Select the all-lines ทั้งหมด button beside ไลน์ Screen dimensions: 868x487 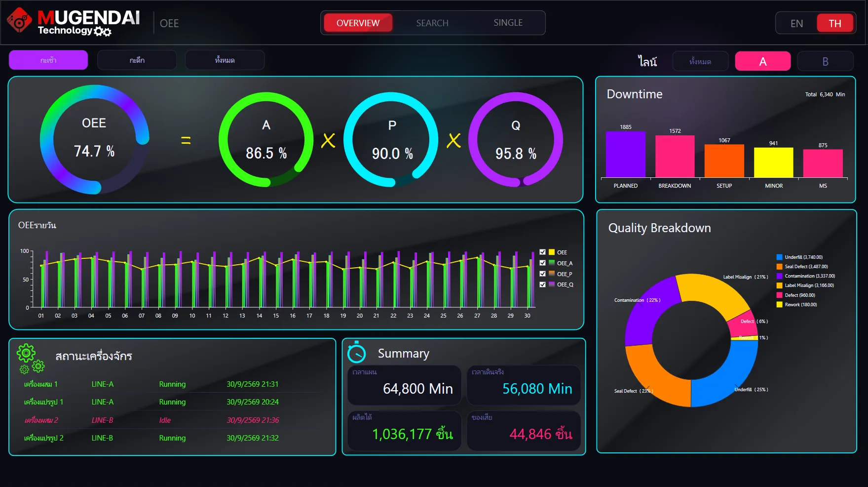(x=700, y=62)
